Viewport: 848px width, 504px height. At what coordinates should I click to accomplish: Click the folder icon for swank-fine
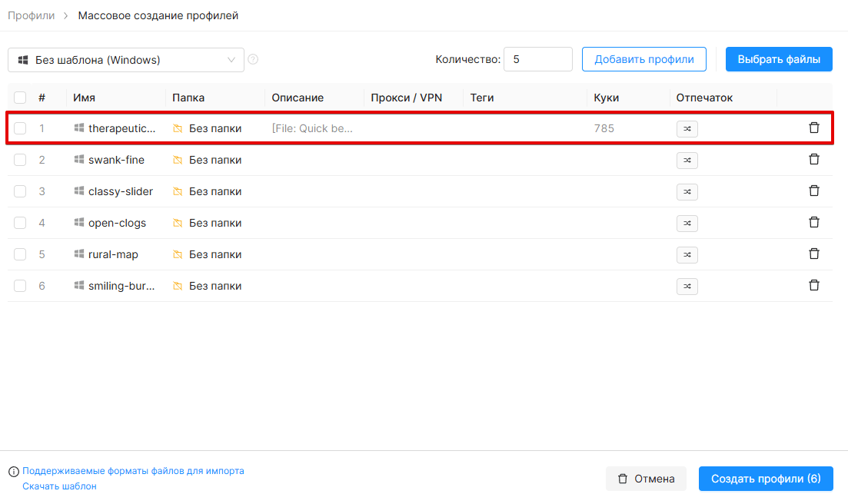click(178, 160)
